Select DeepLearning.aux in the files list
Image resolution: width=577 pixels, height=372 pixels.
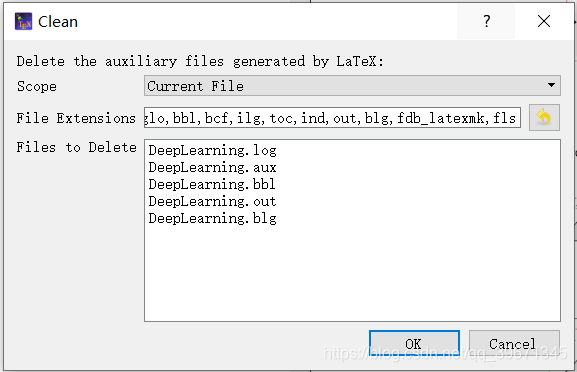(212, 167)
